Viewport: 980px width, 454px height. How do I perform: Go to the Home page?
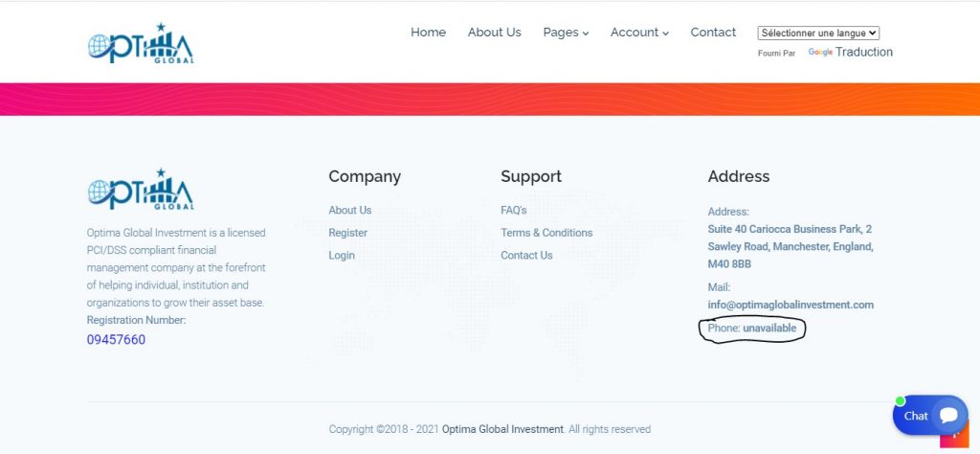pos(428,33)
